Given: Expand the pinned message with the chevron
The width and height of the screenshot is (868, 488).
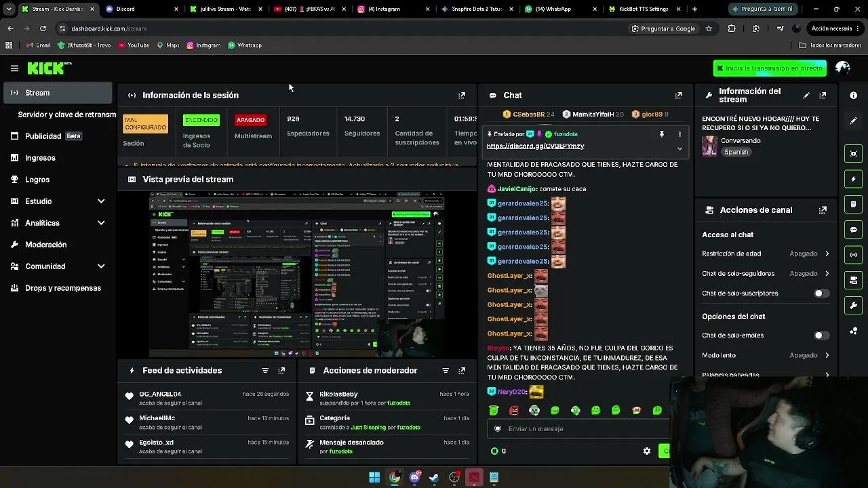Looking at the screenshot, I should (x=679, y=148).
